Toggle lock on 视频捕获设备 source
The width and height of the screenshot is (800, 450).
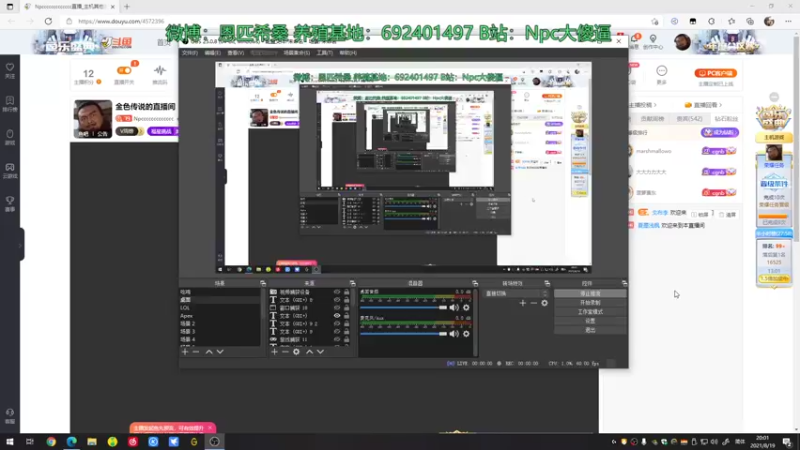pyautogui.click(x=346, y=292)
